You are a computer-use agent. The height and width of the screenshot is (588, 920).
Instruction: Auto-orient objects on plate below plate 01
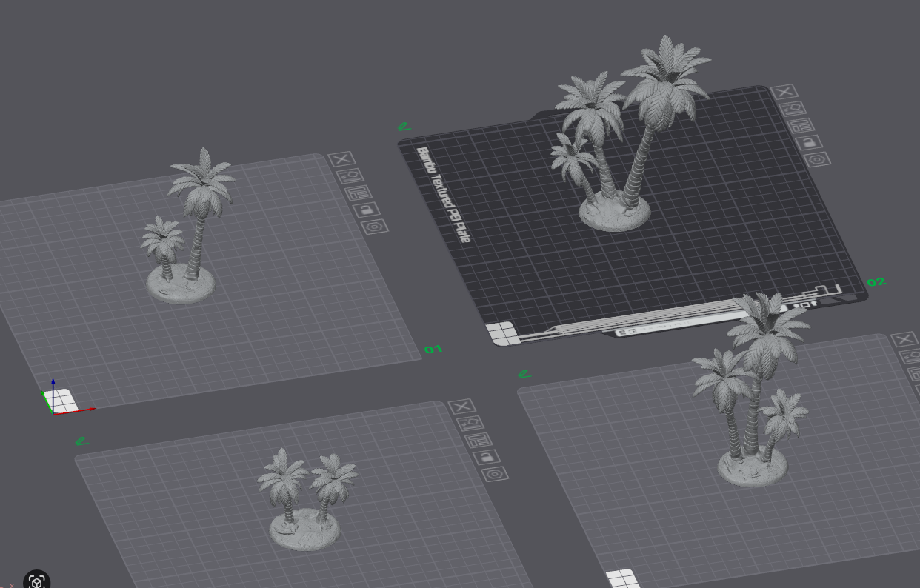pos(470,424)
